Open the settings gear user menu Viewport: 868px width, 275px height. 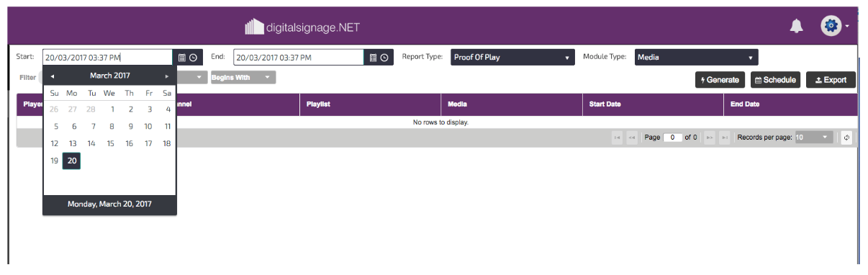coord(835,27)
